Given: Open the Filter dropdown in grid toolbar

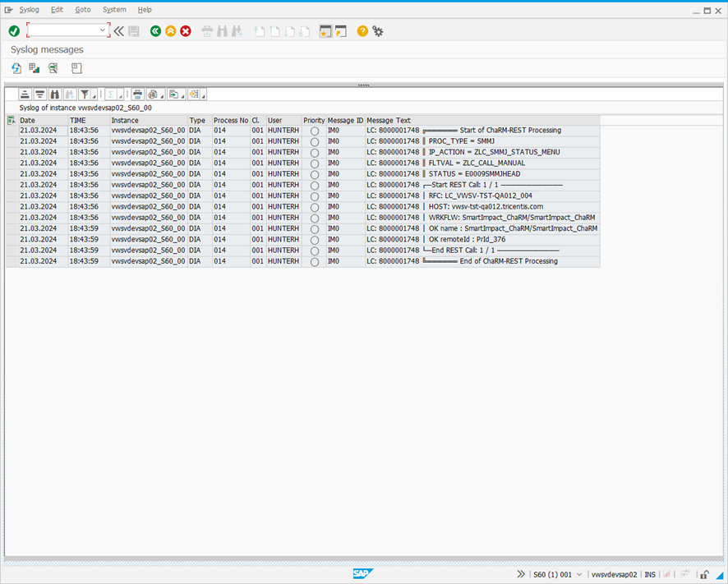Looking at the screenshot, I should pos(94,94).
